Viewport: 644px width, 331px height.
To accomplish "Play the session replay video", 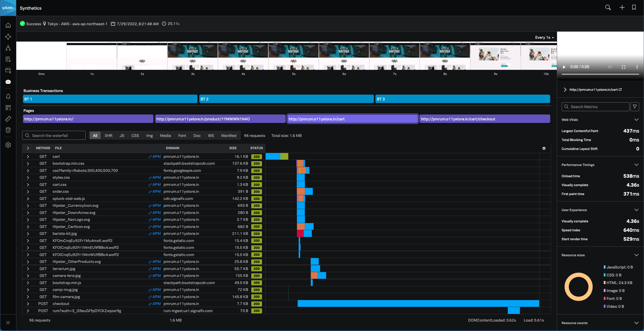I will point(564,67).
